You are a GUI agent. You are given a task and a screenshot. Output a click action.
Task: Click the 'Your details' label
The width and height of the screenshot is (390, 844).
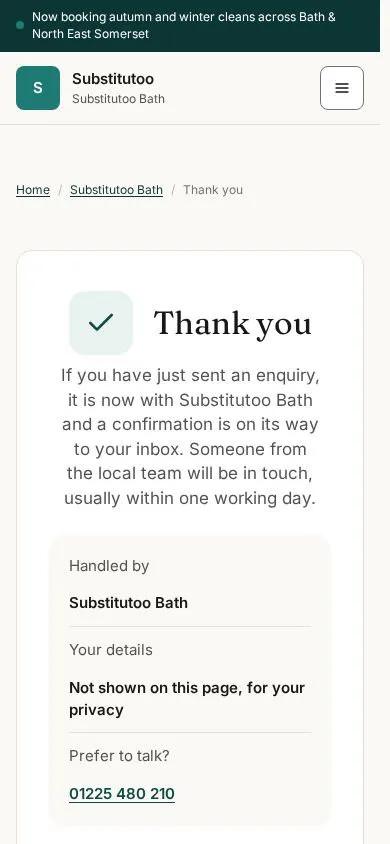pyautogui.click(x=111, y=650)
